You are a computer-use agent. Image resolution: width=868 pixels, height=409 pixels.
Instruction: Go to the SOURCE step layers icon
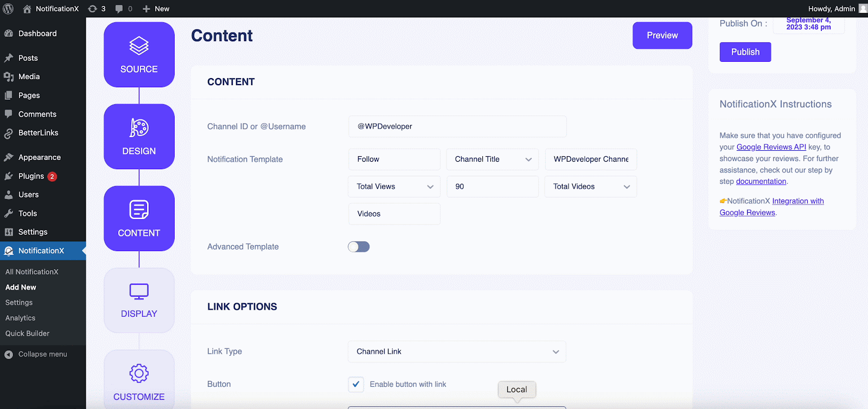click(x=139, y=46)
